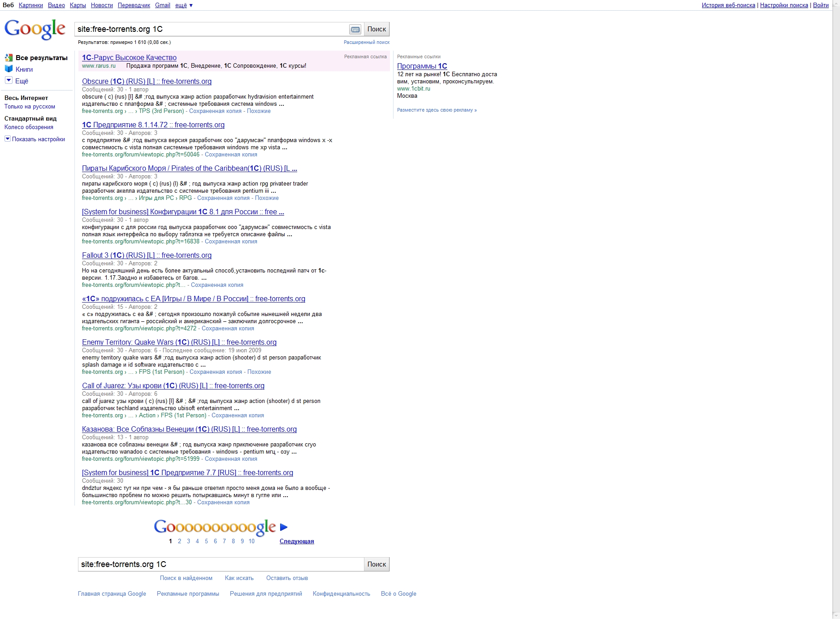Viewport: 840px width, 619px height.
Task: Open Call of Juarez: Узы крови result
Action: click(x=173, y=385)
